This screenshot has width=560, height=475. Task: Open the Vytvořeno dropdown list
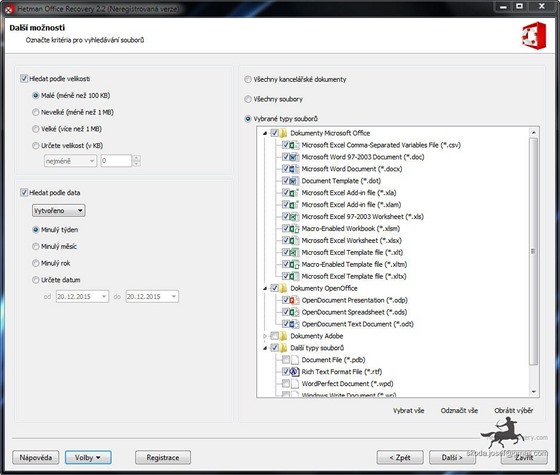coord(59,211)
